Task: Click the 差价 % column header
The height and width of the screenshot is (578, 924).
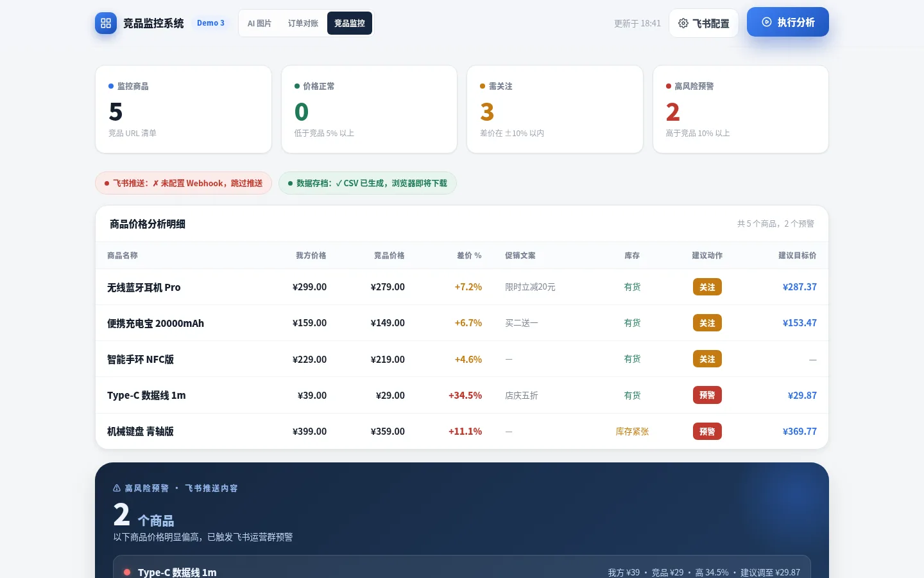Action: 469,256
